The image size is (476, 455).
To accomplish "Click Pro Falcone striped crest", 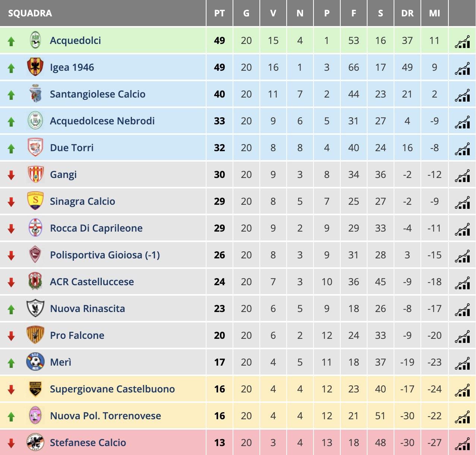I will (35, 335).
